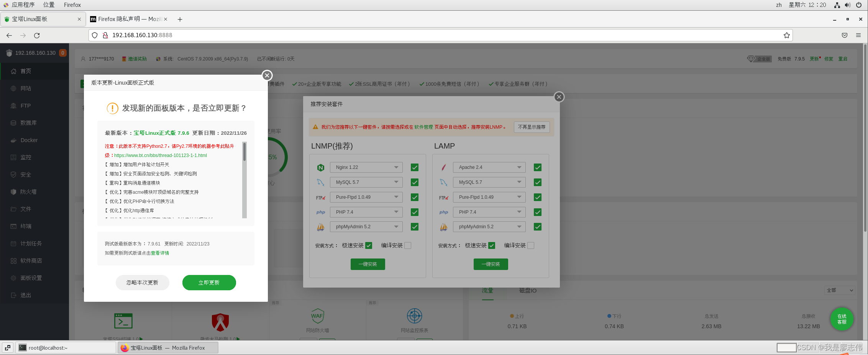Click LNMP 一键安装 button

(368, 264)
